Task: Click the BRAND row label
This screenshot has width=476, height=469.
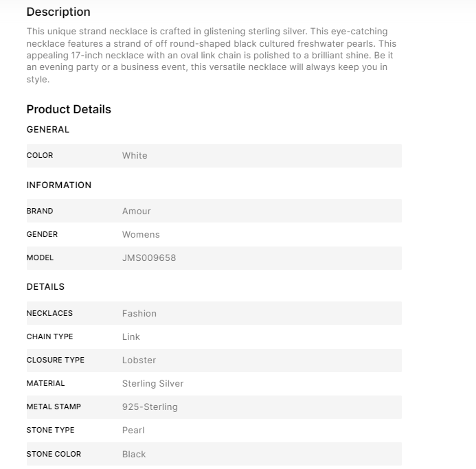Action: (x=40, y=211)
